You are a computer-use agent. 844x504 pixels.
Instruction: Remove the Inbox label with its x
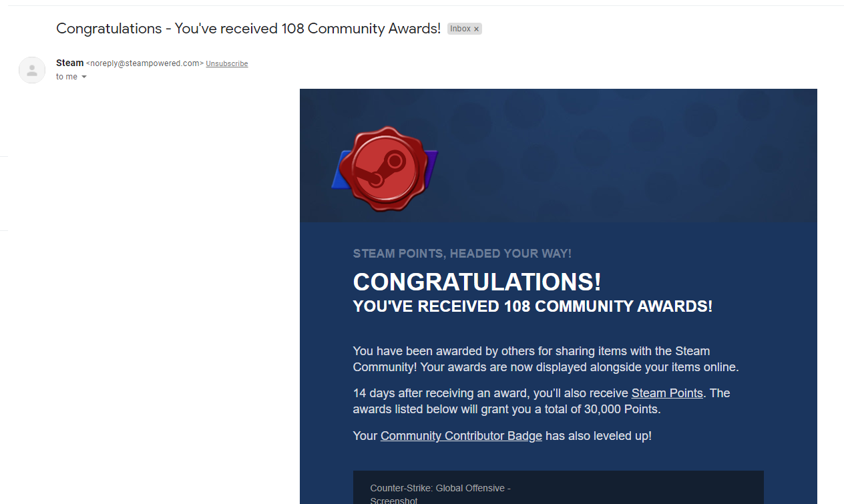(x=476, y=29)
